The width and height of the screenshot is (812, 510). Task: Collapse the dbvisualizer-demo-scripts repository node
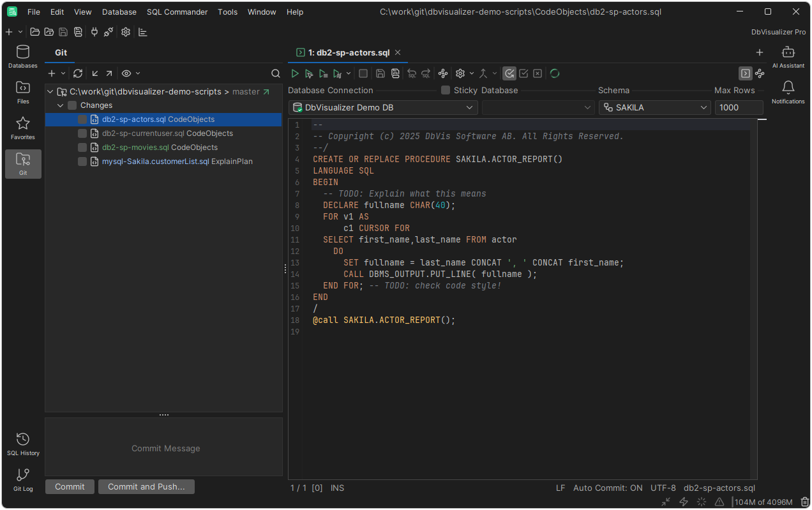(x=50, y=92)
